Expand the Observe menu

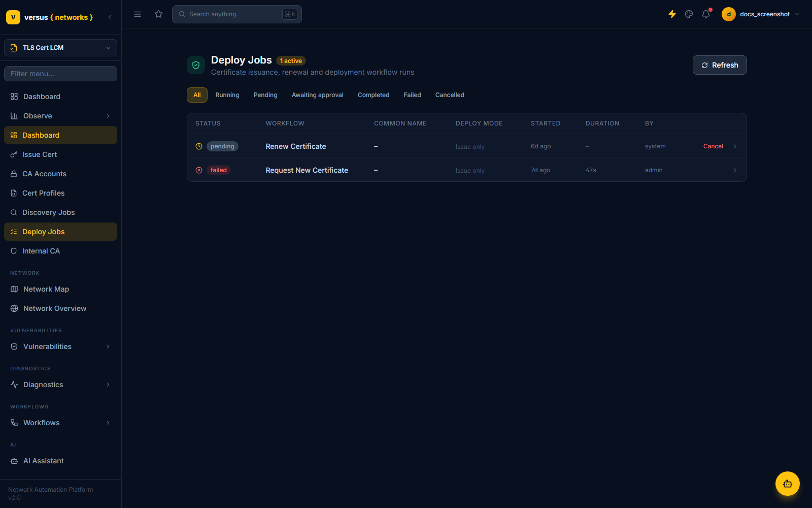[60, 116]
